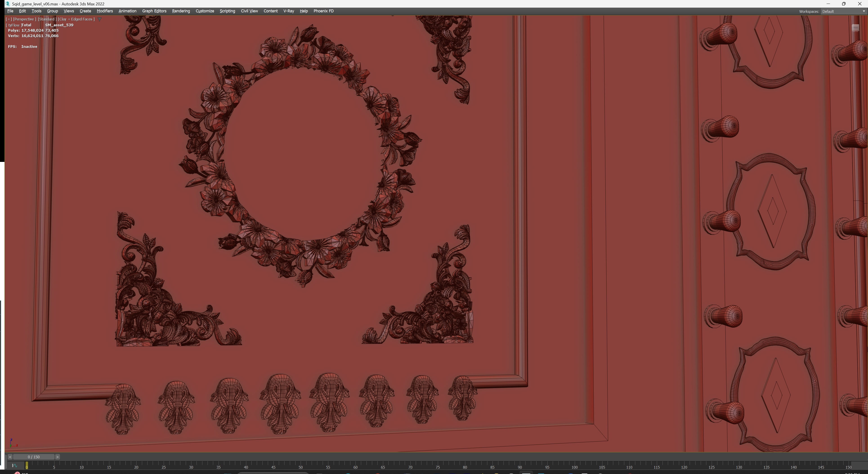
Task: Open the Rendering menu
Action: (181, 11)
